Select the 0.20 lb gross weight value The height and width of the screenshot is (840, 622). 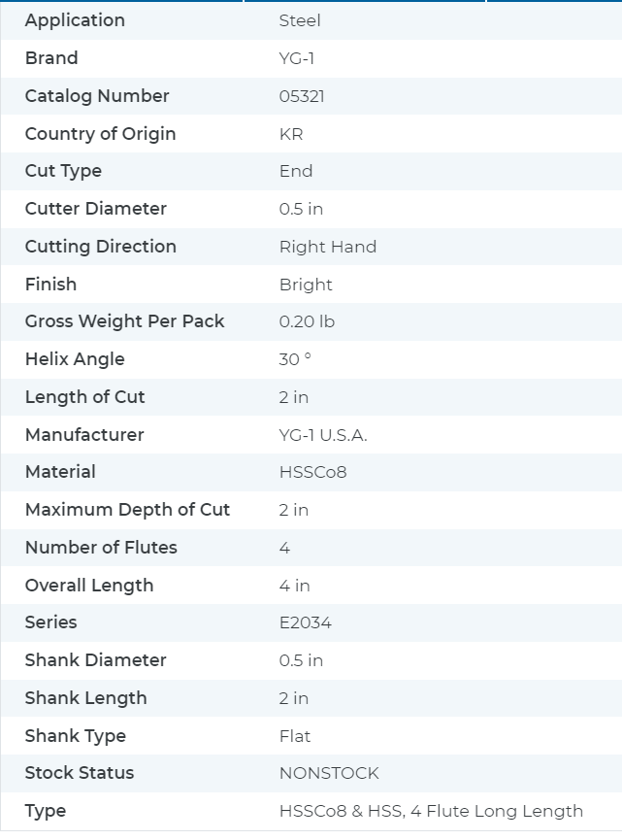307,321
